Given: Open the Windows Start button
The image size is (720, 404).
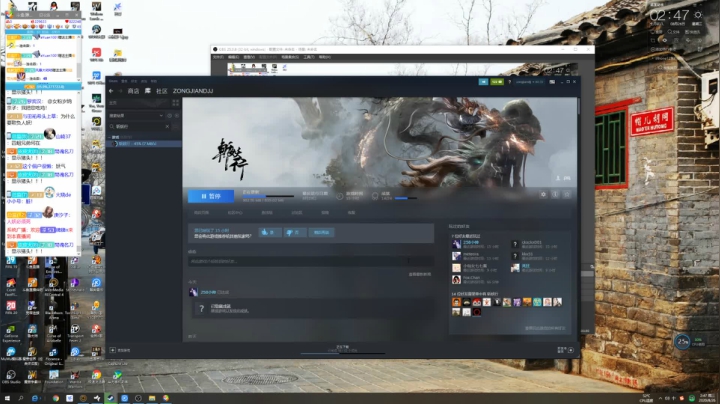Looking at the screenshot, I should [7, 398].
